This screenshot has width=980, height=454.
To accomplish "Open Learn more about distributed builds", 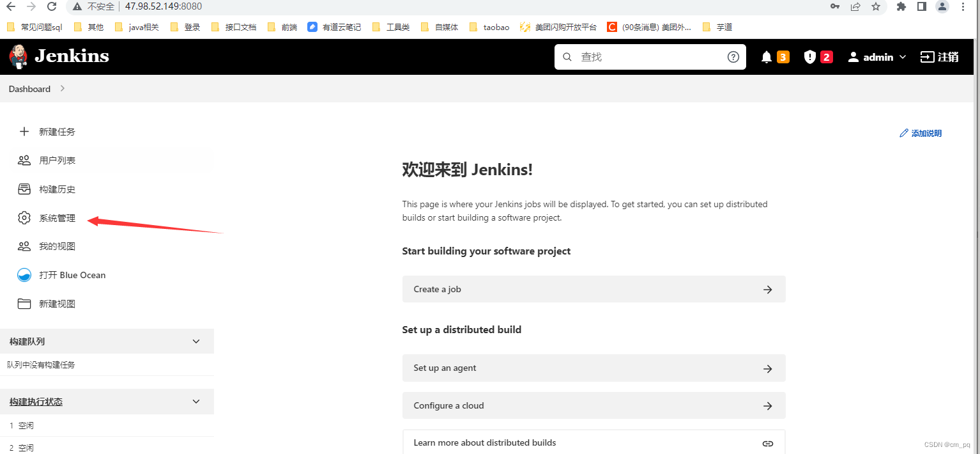I will pos(593,442).
